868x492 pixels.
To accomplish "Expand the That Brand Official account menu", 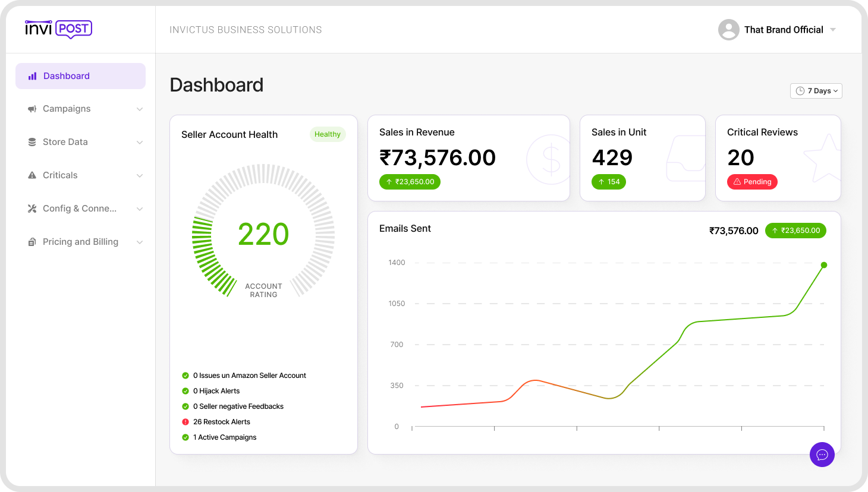I will pyautogui.click(x=833, y=30).
